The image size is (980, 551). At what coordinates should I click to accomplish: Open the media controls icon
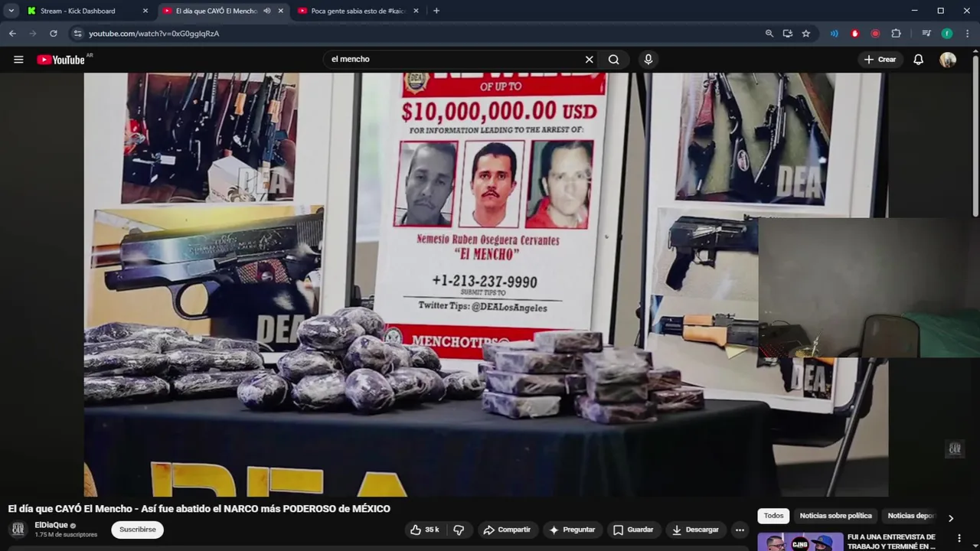click(x=926, y=34)
